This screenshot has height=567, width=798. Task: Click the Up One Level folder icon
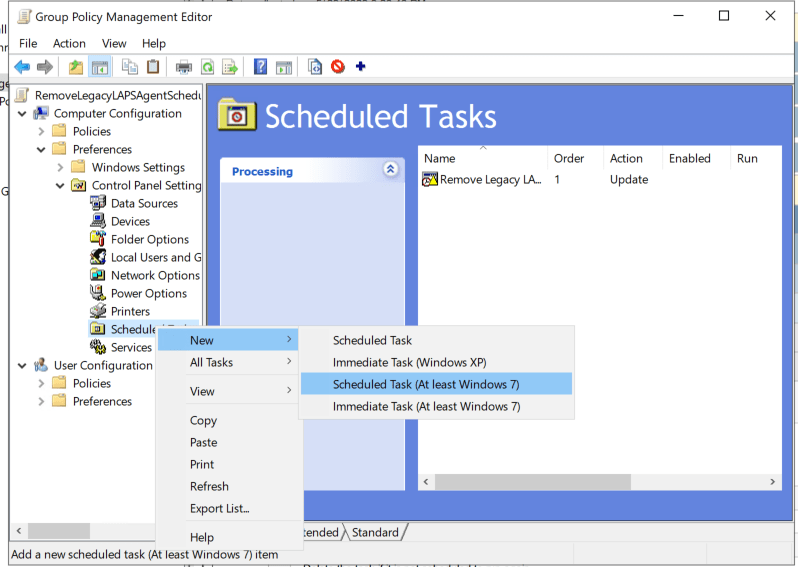[76, 67]
